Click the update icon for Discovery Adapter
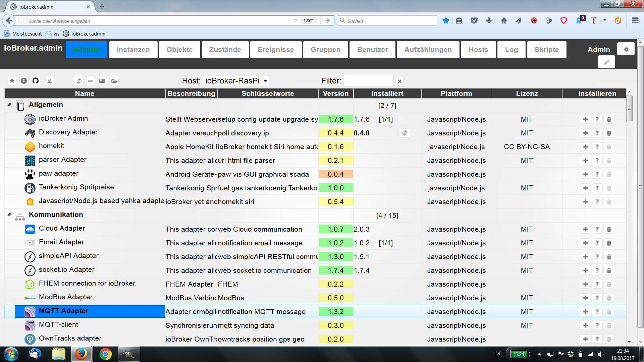The image size is (644, 362). tap(405, 133)
